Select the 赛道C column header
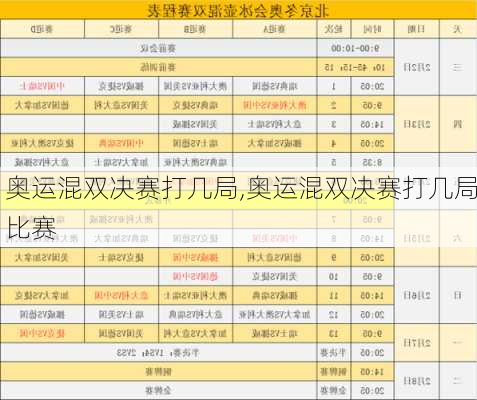 pos(121,29)
